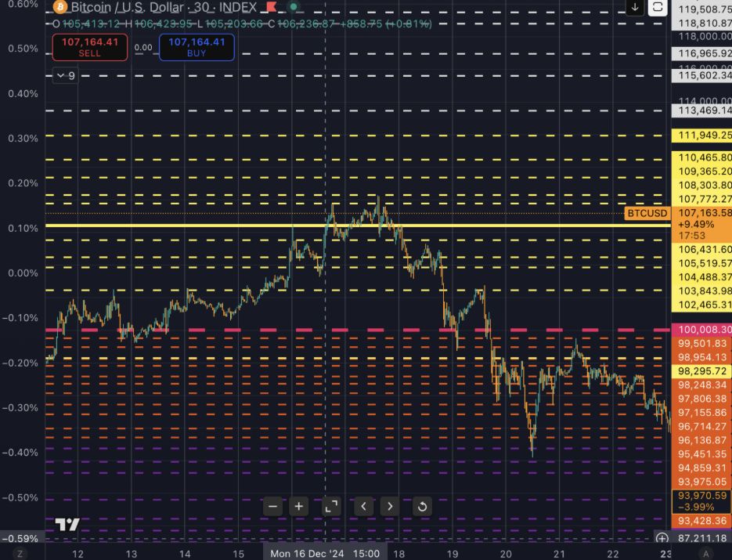Click the green market status dot
This screenshot has width=732, height=560.
point(292,7)
